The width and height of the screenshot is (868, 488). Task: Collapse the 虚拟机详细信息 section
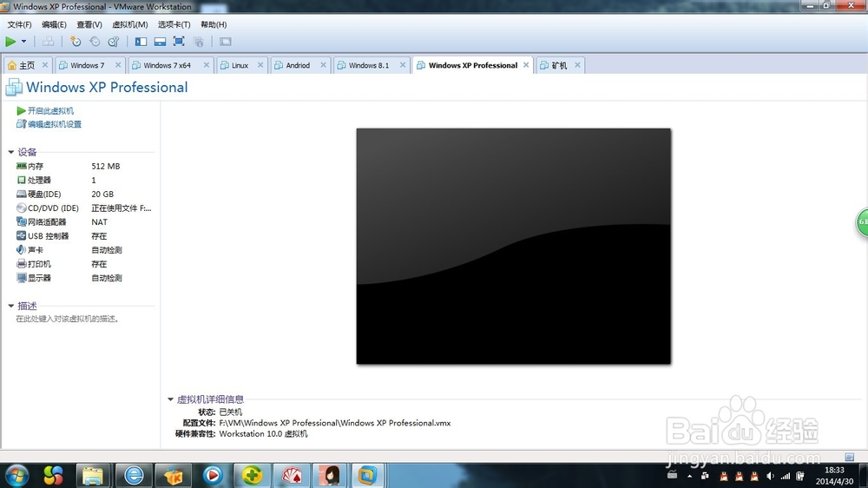pos(170,399)
